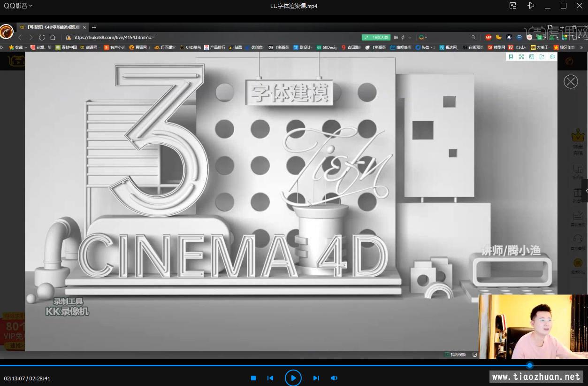Reload the huke88 page

(42, 37)
